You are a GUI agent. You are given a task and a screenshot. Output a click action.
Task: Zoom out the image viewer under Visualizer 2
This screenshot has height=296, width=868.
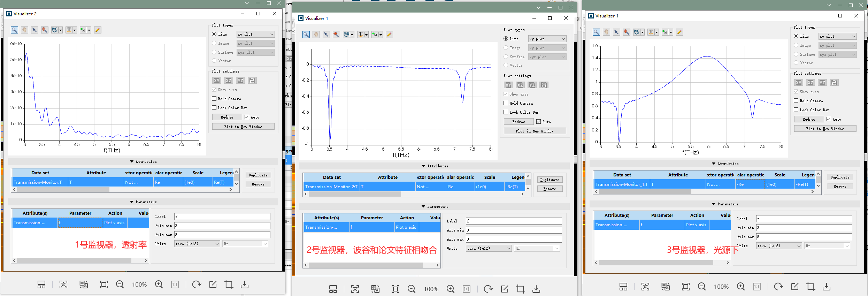[120, 284]
